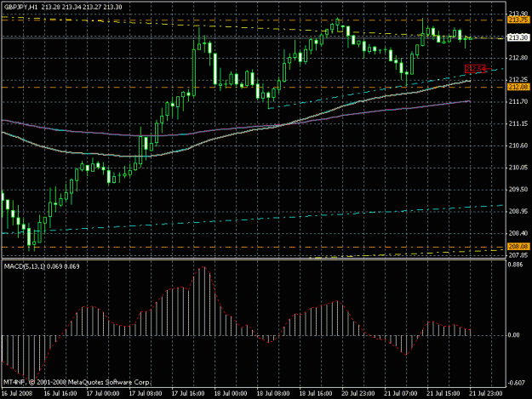Click the 212.80 price scale value
532x399 pixels.
click(x=518, y=58)
